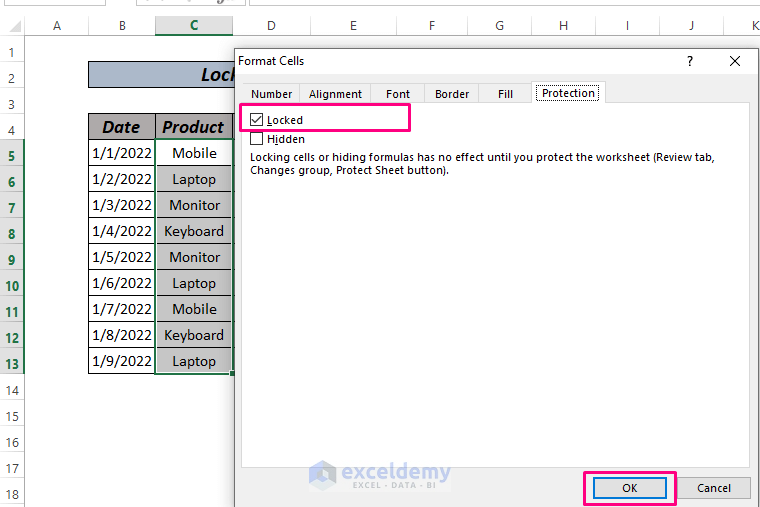Click the Cancel button
The image size is (760, 507).
[713, 488]
